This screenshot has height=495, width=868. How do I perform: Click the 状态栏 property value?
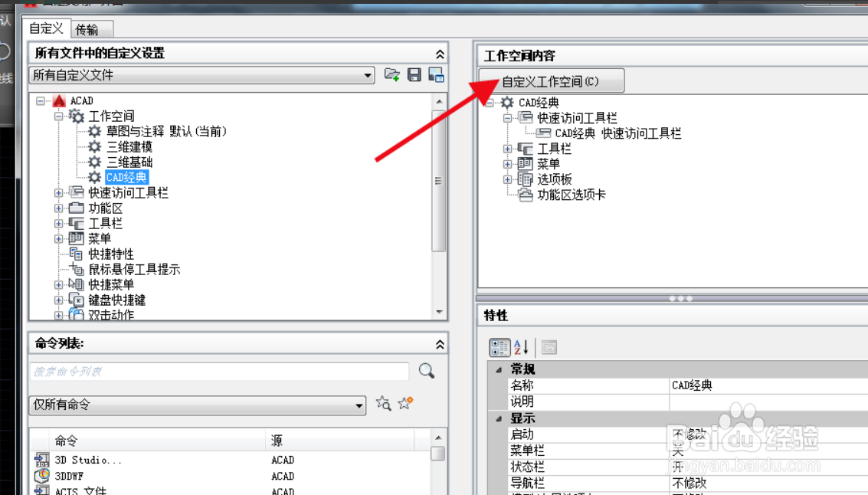coord(768,467)
